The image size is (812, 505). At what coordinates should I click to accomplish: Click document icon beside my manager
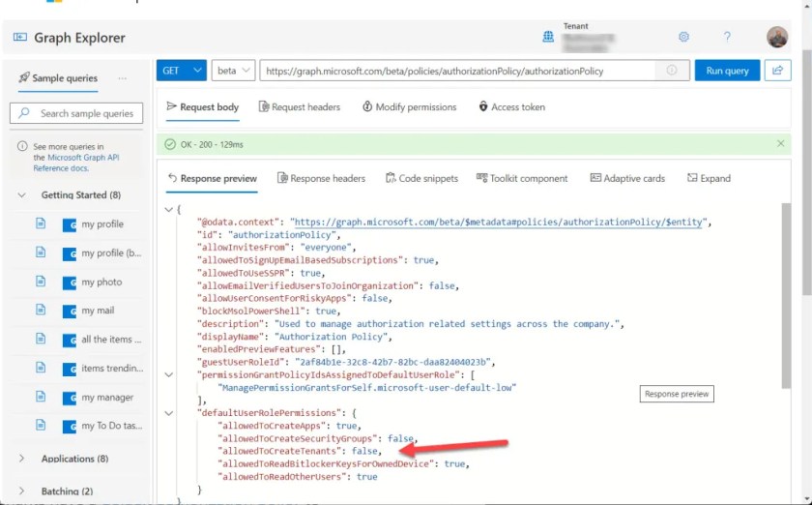click(x=41, y=396)
